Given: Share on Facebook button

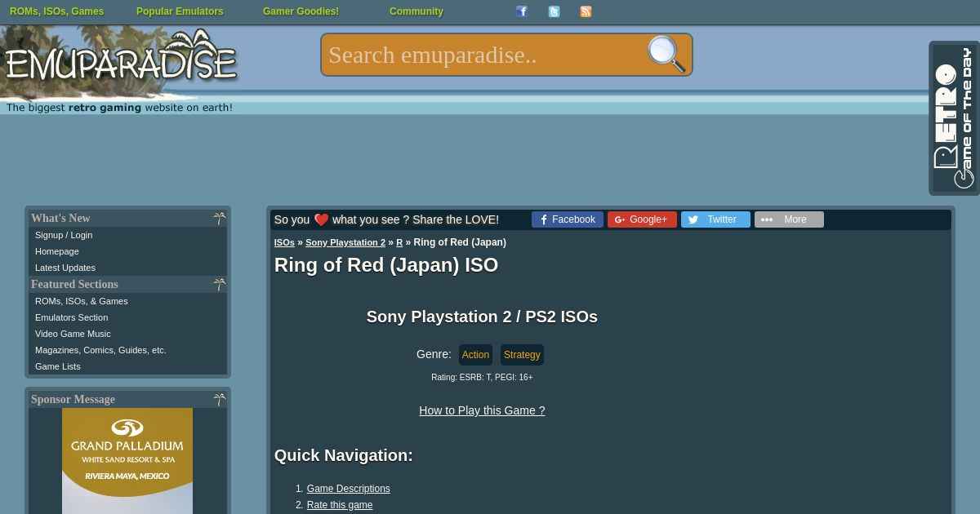Looking at the screenshot, I should (x=568, y=219).
